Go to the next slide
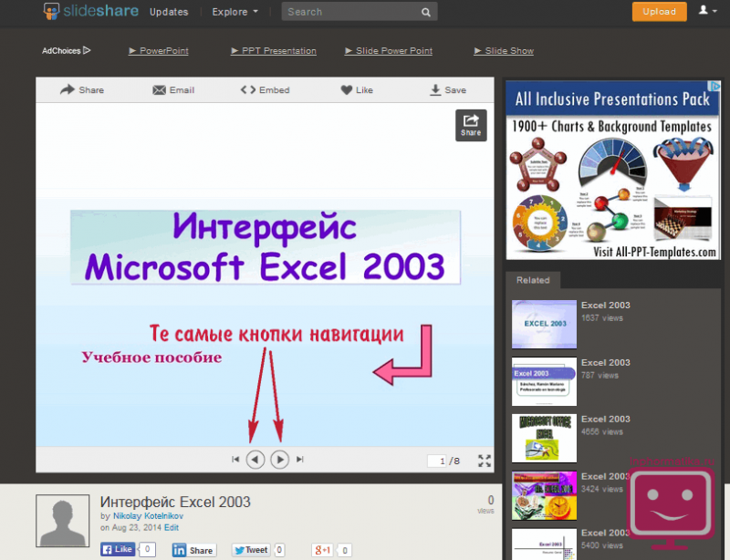Screen dimensions: 730x560 [x=280, y=460]
